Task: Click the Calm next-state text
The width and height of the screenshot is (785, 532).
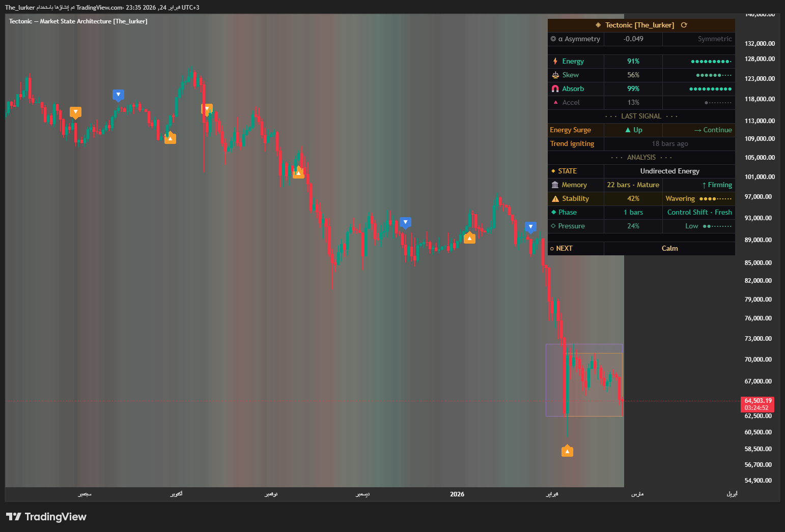Action: (669, 248)
